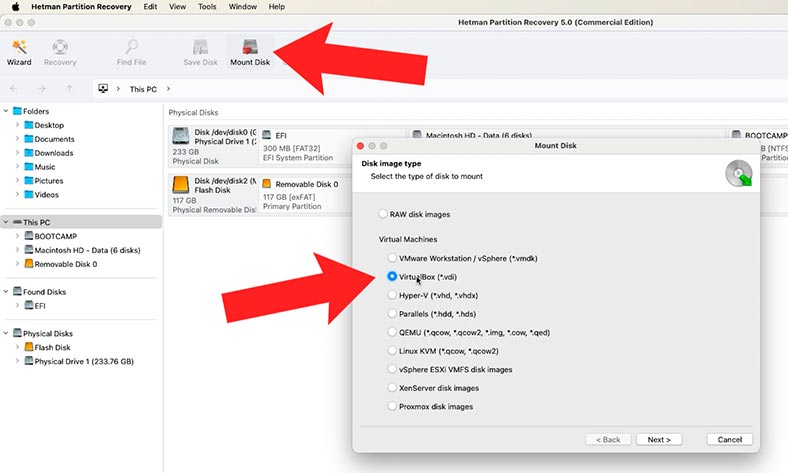The width and height of the screenshot is (788, 473).
Task: Open the Hetman Partition Recovery app menu
Action: tap(81, 7)
